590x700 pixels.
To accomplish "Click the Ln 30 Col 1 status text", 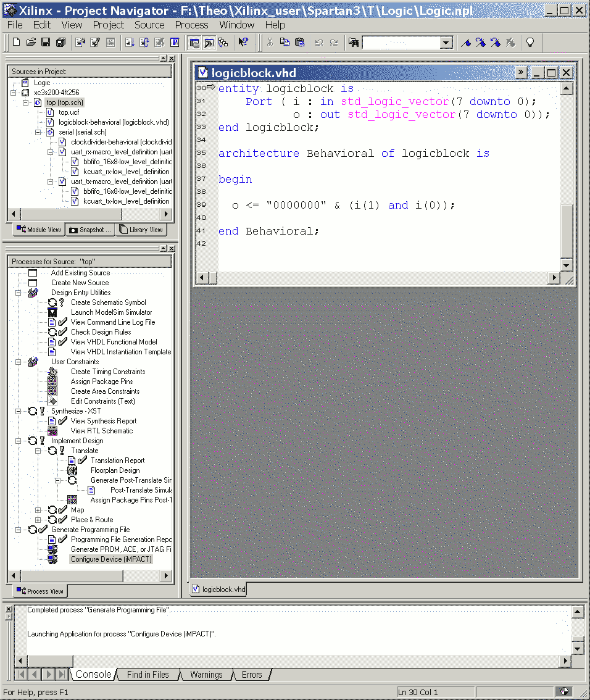I will click(x=418, y=693).
